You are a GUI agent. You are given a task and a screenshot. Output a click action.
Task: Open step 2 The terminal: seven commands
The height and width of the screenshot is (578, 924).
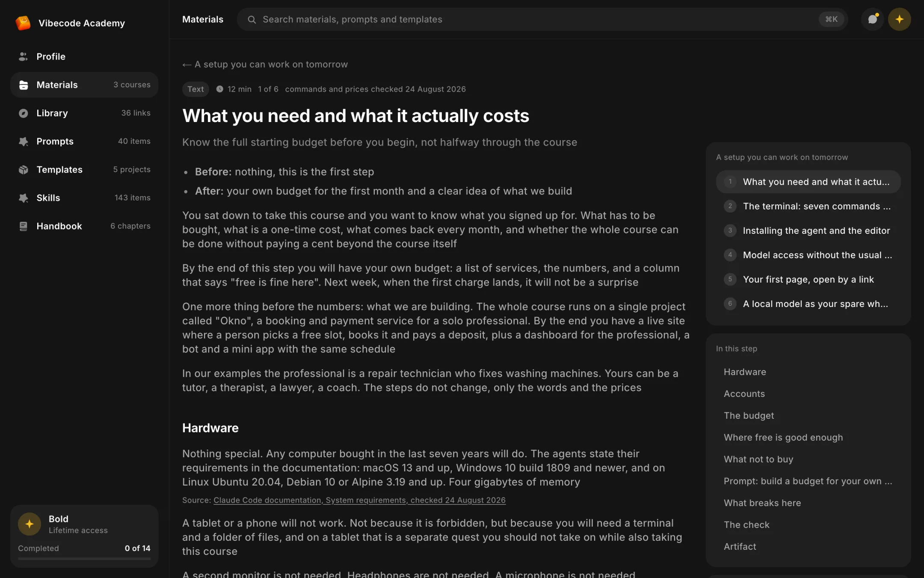808,206
